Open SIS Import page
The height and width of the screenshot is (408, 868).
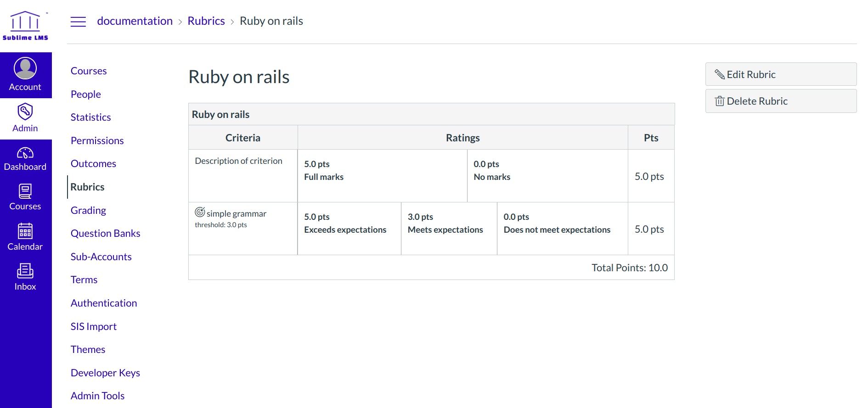[x=94, y=326]
